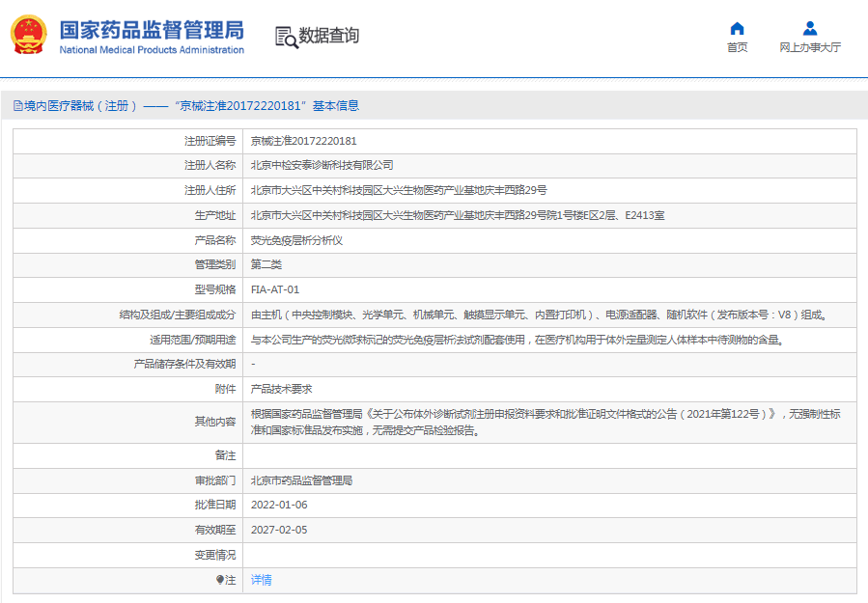This screenshot has width=868, height=603.
Task: Click the 生产地址 row label
Action: click(x=214, y=215)
